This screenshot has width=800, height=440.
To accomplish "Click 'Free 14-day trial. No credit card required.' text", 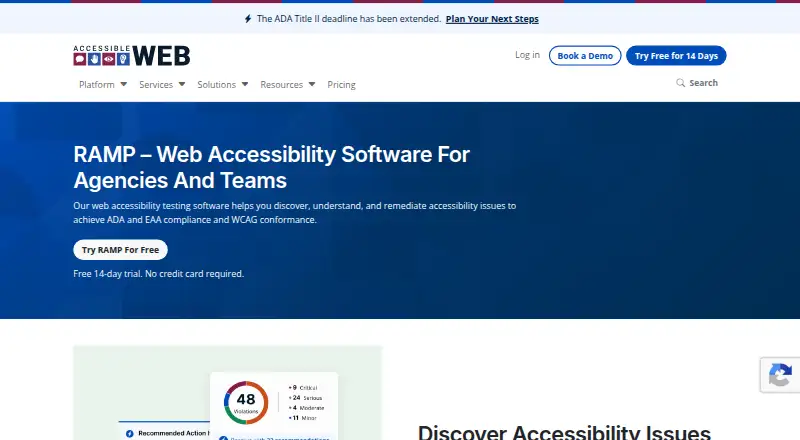I will 159,274.
